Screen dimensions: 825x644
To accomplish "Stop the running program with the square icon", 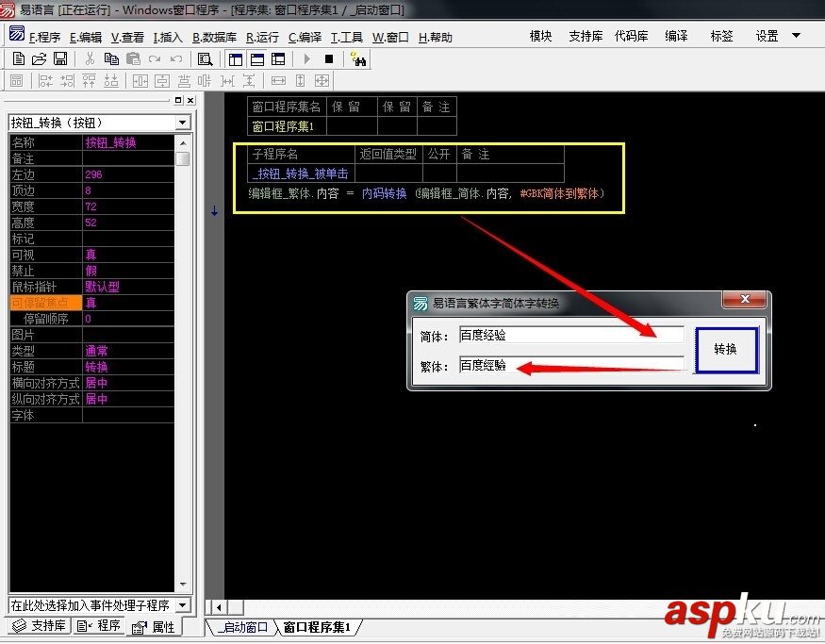I will point(329,58).
